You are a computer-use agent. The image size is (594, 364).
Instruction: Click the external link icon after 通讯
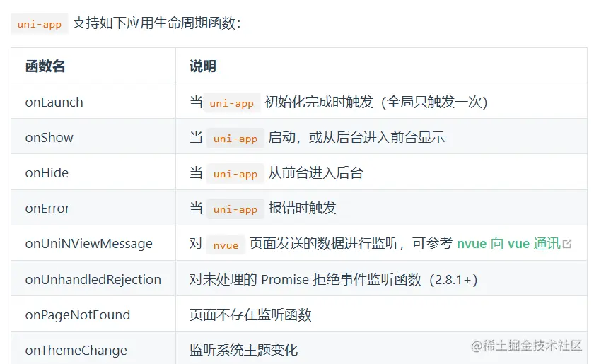[x=567, y=244]
